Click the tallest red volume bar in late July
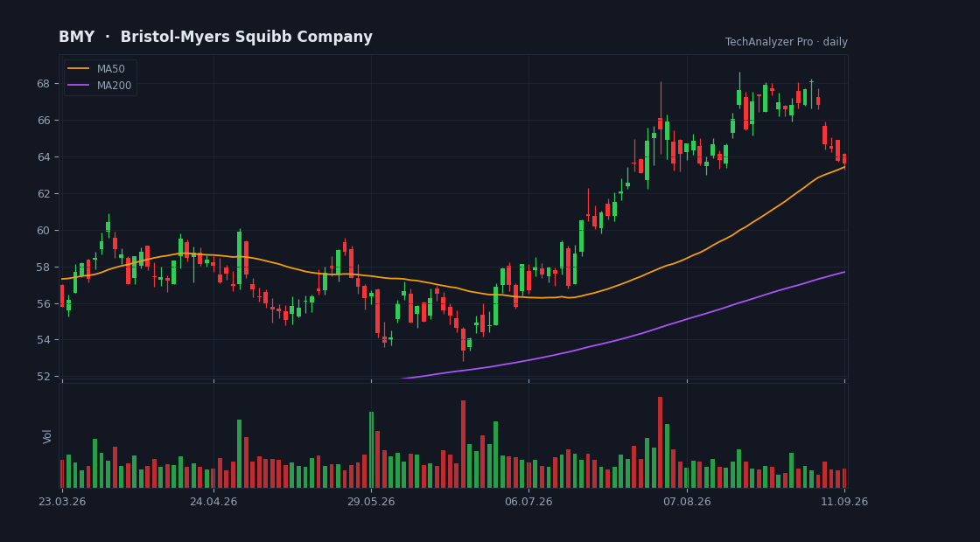The image size is (980, 542). click(660, 442)
